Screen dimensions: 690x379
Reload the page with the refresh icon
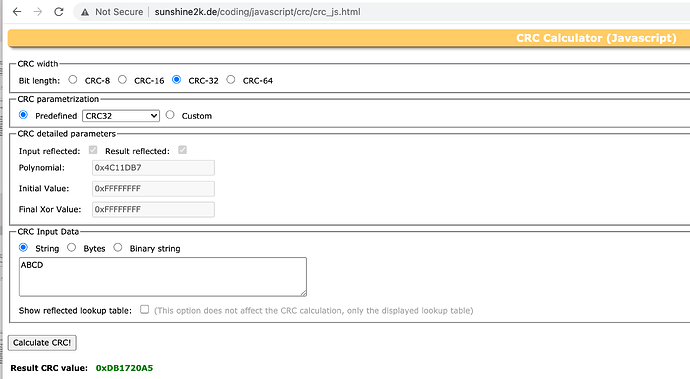click(x=59, y=12)
